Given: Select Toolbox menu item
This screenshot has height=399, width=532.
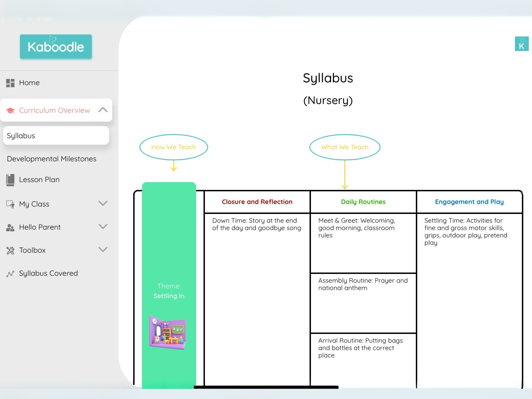Looking at the screenshot, I should tap(32, 250).
